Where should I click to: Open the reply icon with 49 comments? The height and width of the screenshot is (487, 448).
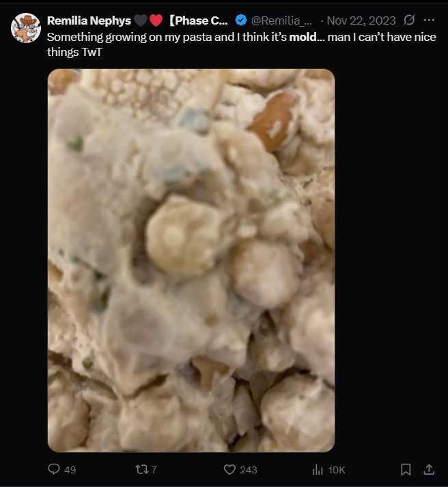pyautogui.click(x=54, y=469)
